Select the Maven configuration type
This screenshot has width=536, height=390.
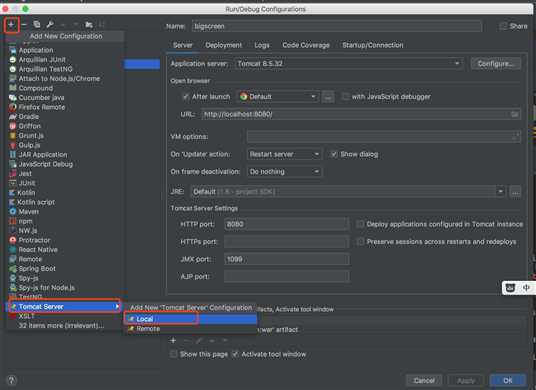[28, 212]
